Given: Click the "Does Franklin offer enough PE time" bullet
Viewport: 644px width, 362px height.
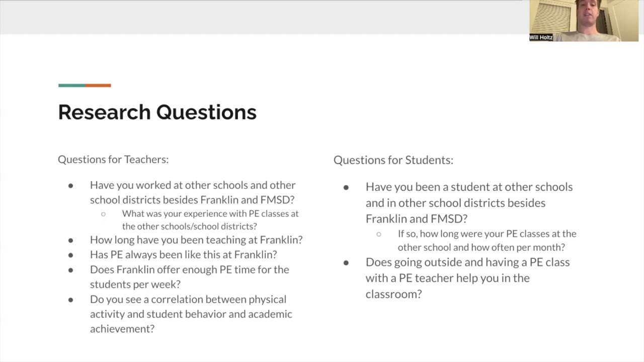Looking at the screenshot, I should pos(189,277).
